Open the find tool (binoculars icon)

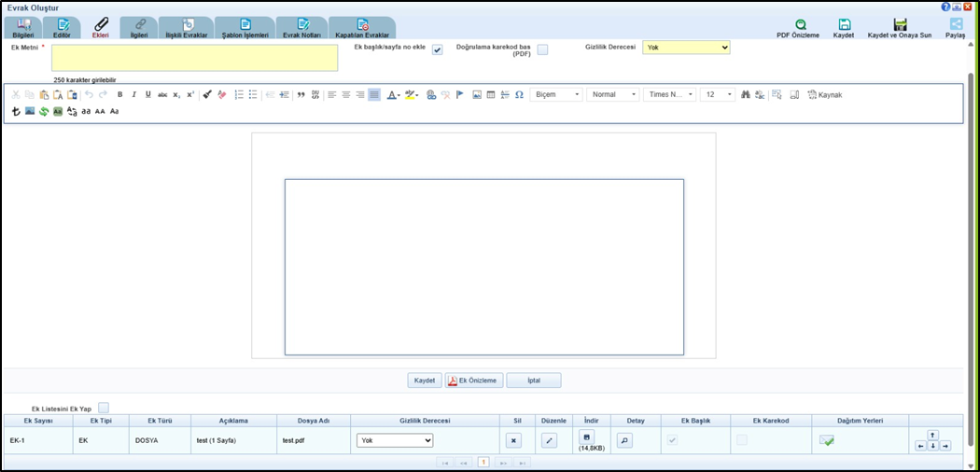tap(746, 94)
